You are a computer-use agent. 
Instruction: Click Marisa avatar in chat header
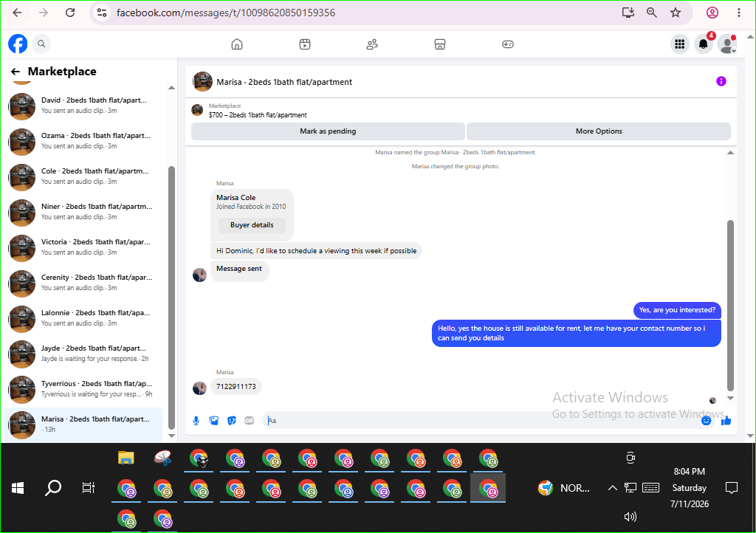202,81
